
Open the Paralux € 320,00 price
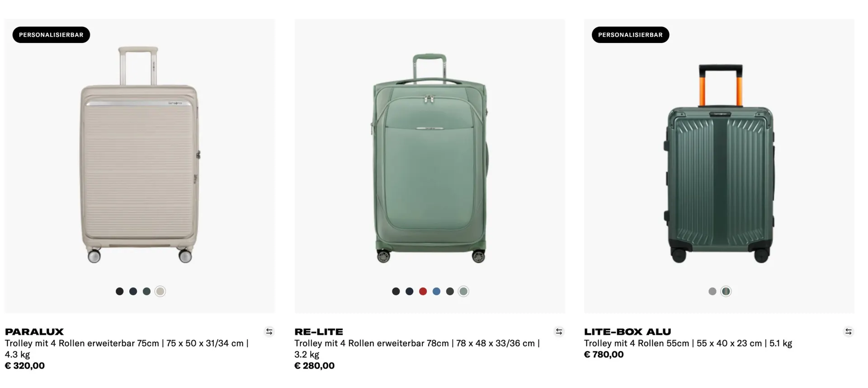point(25,366)
